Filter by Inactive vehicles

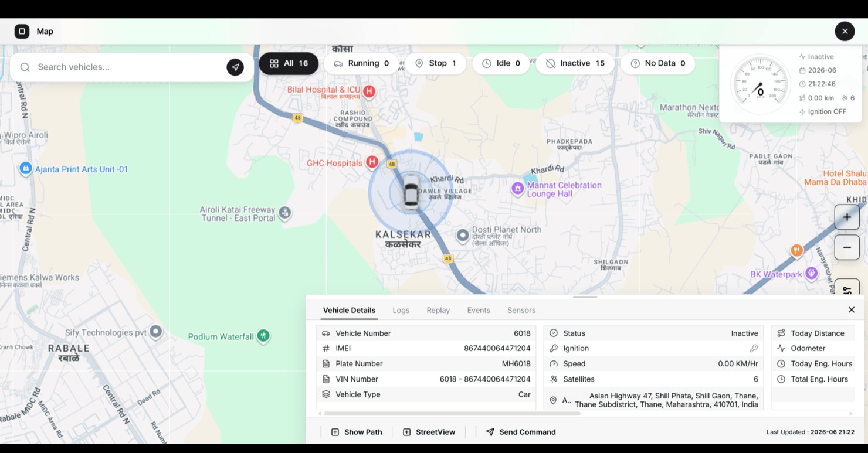[575, 63]
